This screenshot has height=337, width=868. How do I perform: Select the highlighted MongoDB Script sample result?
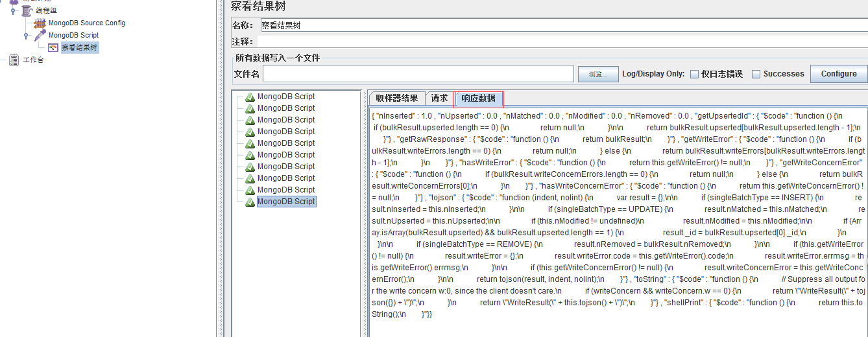coord(286,202)
